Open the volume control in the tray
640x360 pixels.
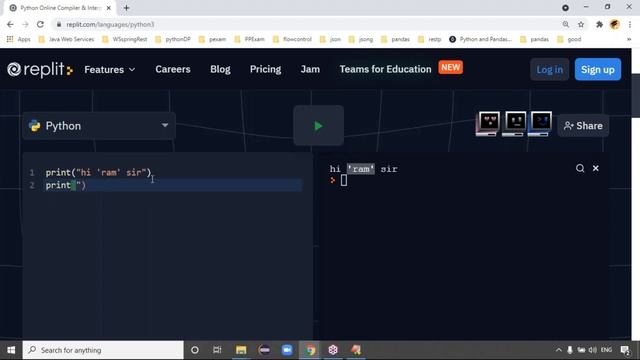pyautogui.click(x=593, y=350)
